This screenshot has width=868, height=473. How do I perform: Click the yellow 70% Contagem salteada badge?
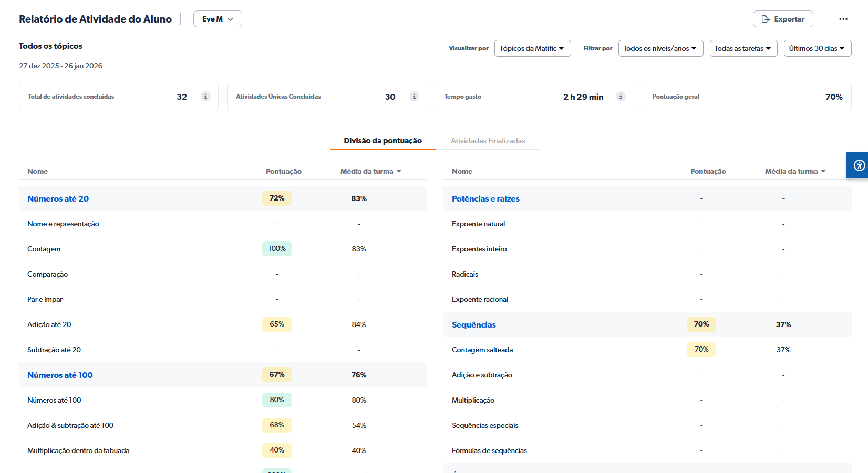point(701,350)
